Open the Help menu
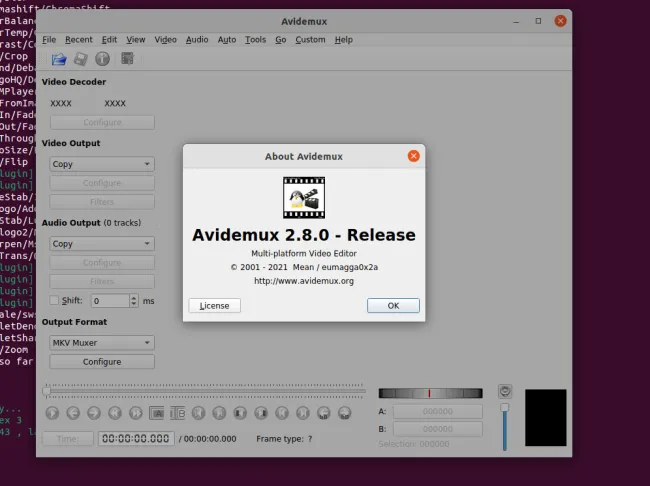Screen dimensions: 650x486 click(344, 39)
